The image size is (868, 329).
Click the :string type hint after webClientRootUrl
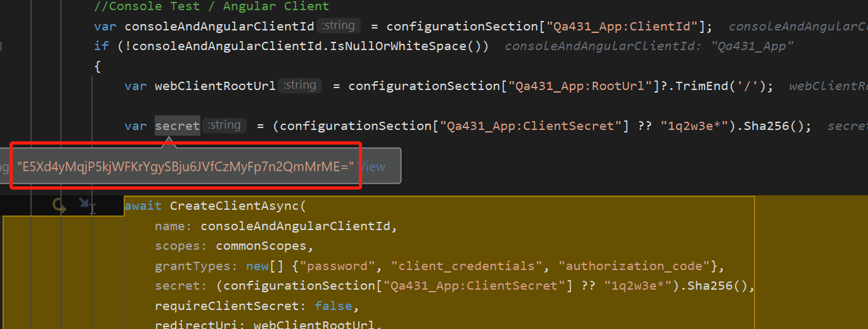click(301, 86)
